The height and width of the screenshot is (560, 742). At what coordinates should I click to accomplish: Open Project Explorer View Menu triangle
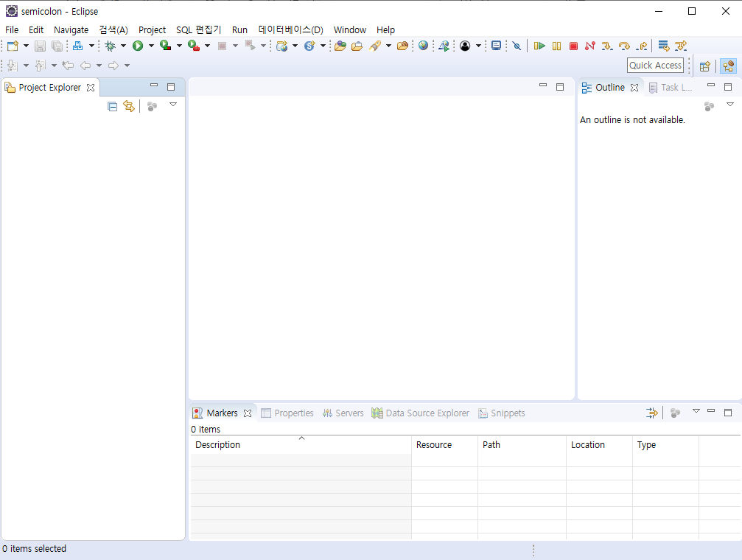click(x=173, y=105)
